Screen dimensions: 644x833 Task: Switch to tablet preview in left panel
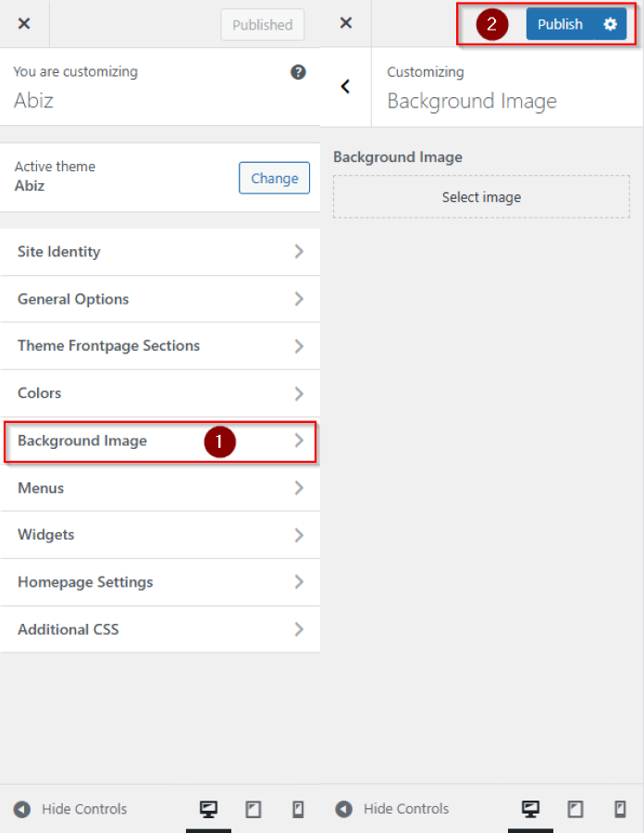[253, 809]
